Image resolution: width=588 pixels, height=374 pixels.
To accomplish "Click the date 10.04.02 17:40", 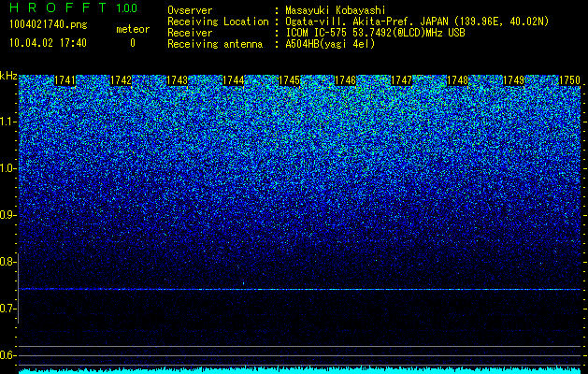I will [x=48, y=43].
